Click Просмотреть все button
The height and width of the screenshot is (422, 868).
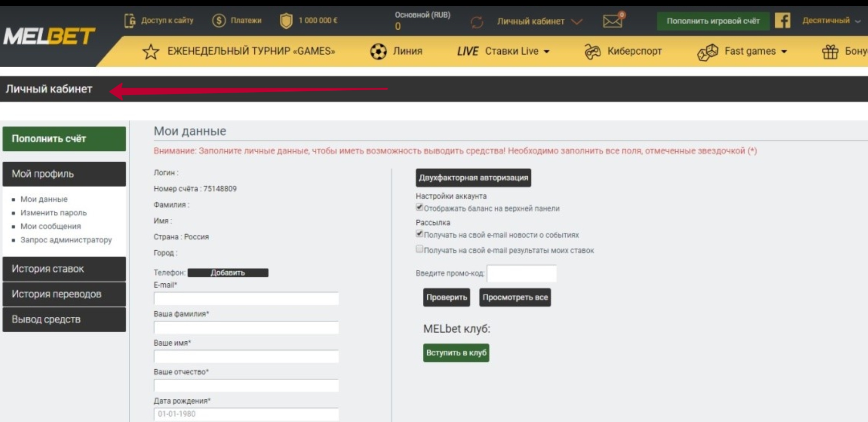tap(515, 297)
